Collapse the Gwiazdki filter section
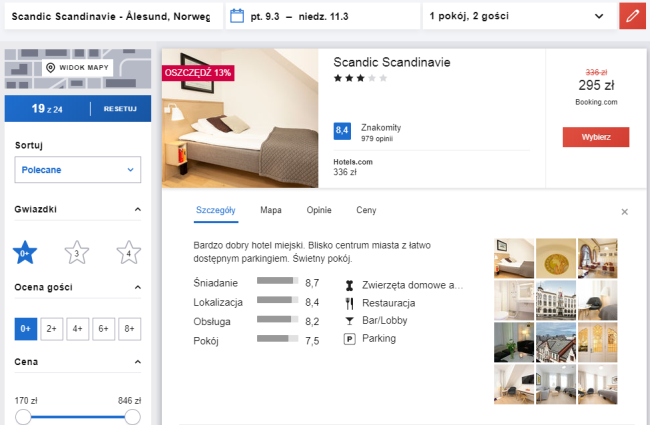Screen dimensions: 650x425 136,210
